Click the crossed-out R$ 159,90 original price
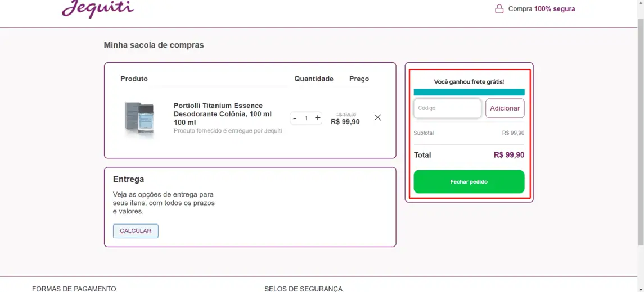 [x=346, y=115]
